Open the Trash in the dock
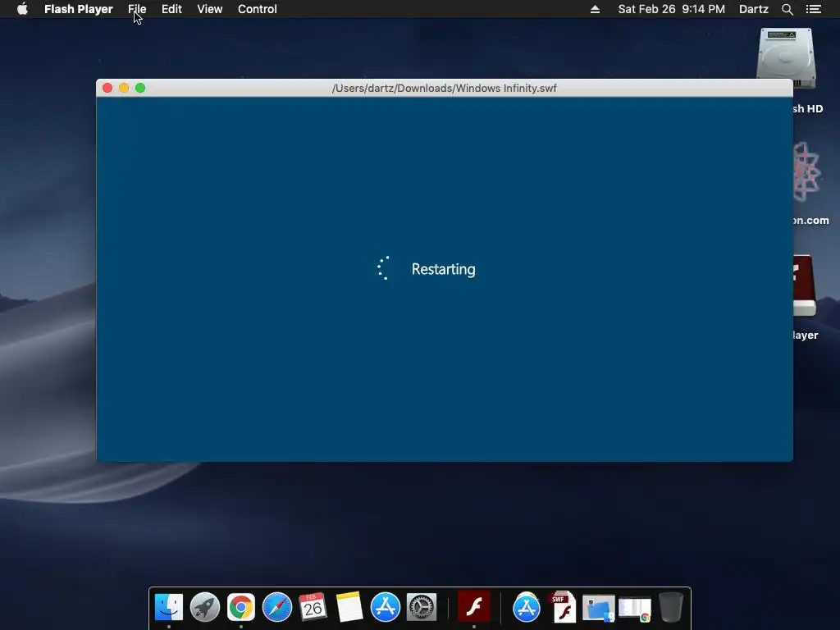 tap(671, 607)
